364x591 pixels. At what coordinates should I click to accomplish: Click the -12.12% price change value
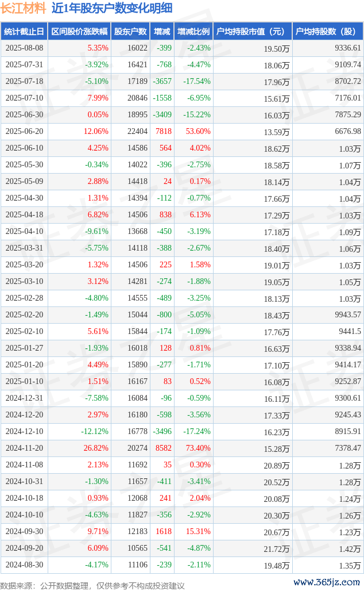tap(95, 431)
